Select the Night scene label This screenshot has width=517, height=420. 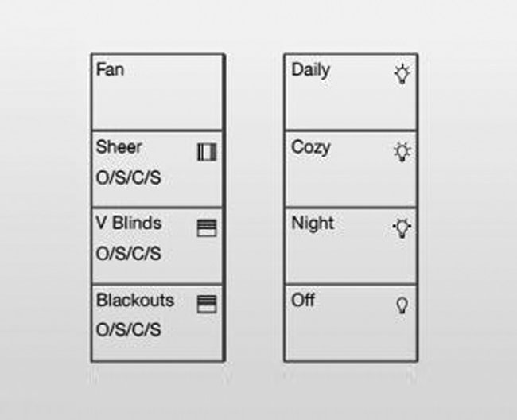(x=313, y=224)
